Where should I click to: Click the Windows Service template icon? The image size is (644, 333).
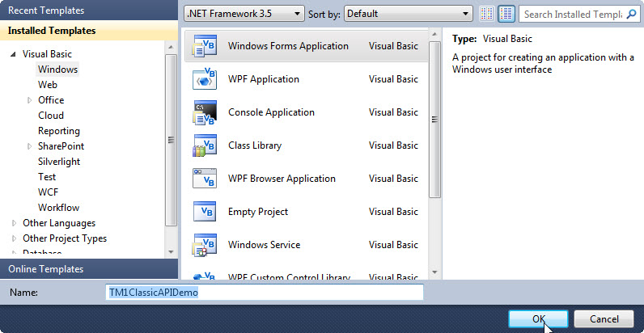205,245
